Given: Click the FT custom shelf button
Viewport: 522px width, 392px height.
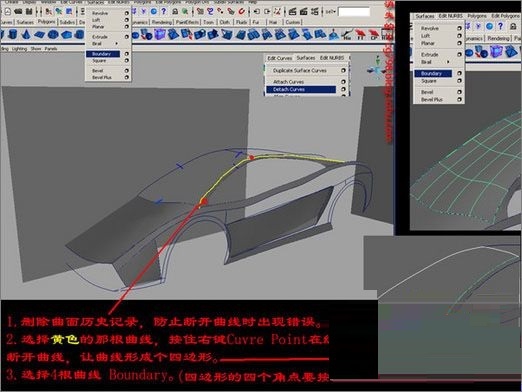Looking at the screenshot, I should click(x=360, y=35).
